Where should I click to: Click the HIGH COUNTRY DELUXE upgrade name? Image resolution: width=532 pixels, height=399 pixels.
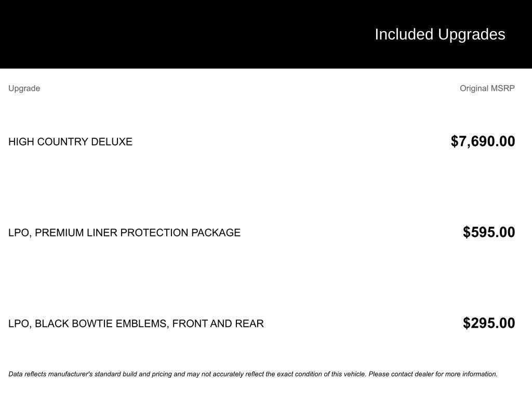point(70,142)
